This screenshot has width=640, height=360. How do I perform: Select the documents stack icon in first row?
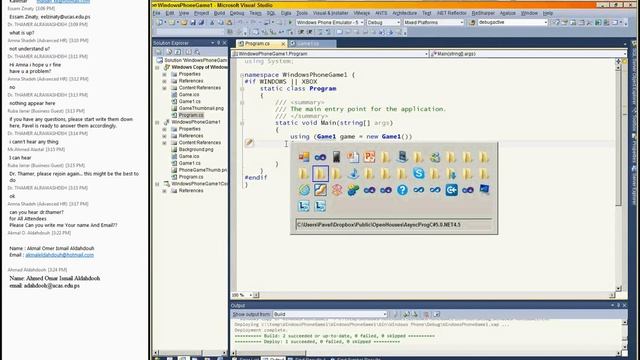click(x=353, y=157)
